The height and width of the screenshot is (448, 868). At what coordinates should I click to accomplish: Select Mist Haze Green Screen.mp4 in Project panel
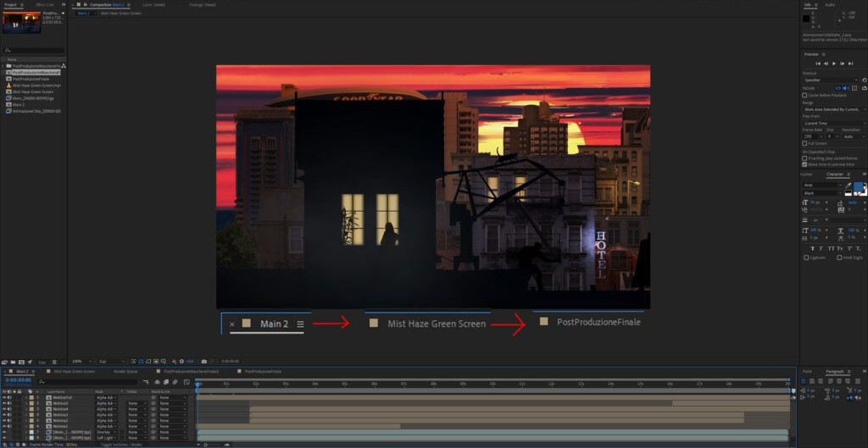click(36, 86)
